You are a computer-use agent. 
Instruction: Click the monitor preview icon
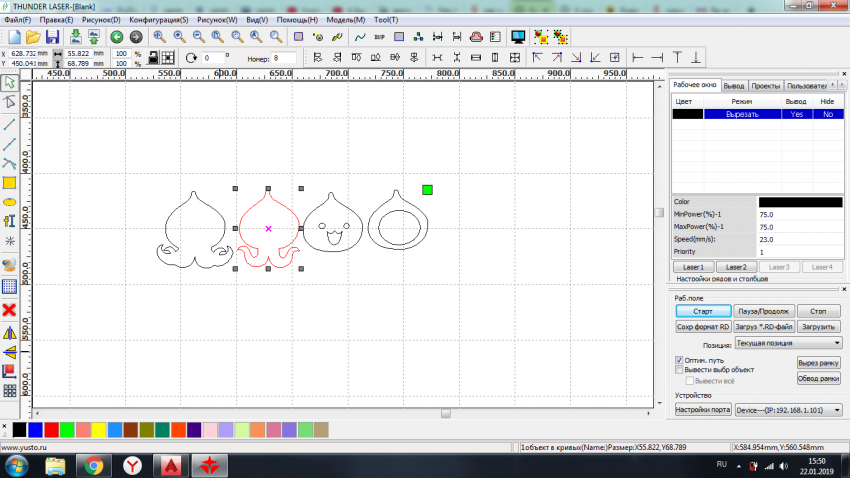[x=518, y=37]
